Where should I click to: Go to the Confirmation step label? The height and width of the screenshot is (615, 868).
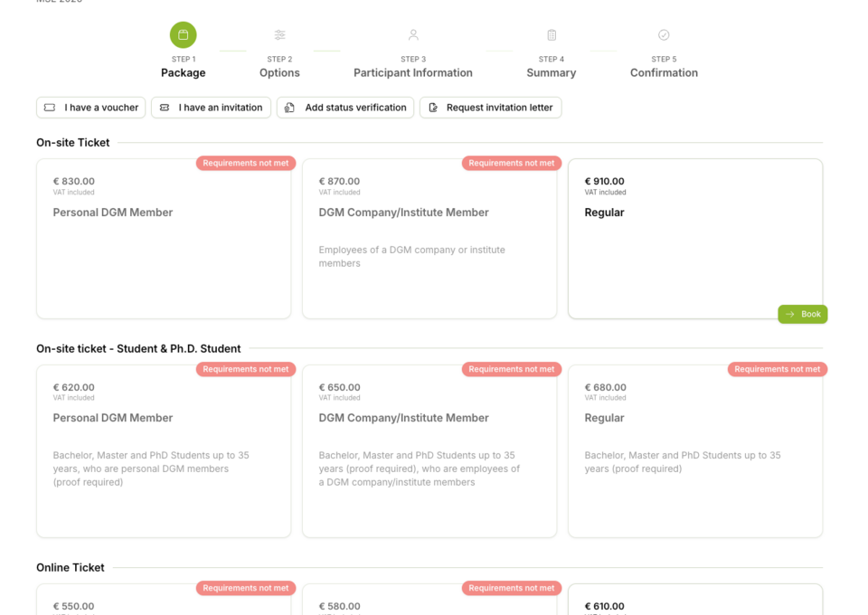(x=664, y=72)
